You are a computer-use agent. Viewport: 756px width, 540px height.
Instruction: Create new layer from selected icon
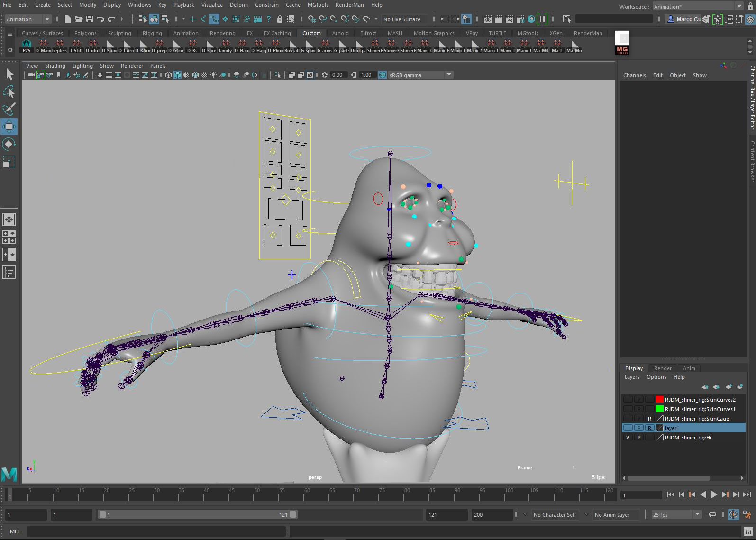pyautogui.click(x=739, y=387)
